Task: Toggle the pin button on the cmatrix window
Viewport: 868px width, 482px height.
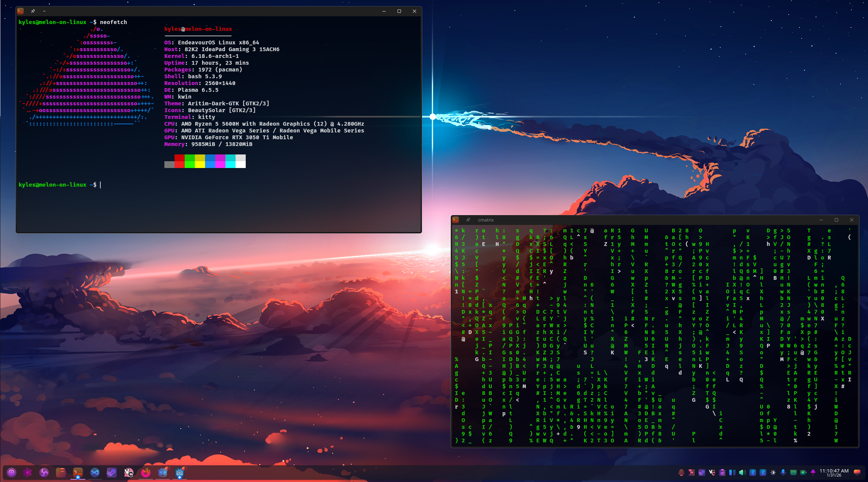Action: point(468,220)
